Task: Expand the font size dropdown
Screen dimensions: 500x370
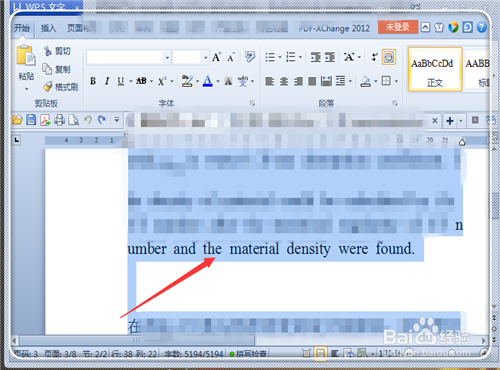Action: pos(205,58)
